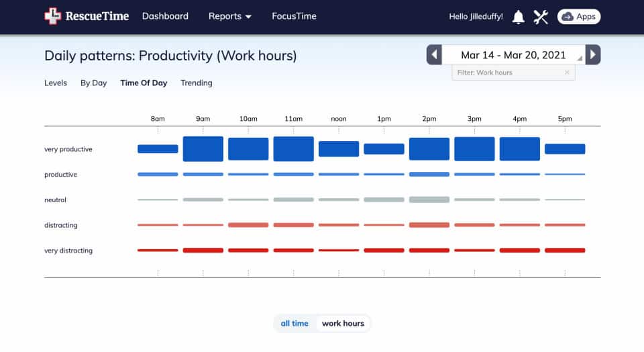Click the Hello Jilleduffy account link
This screenshot has width=644, height=352.
coord(476,17)
